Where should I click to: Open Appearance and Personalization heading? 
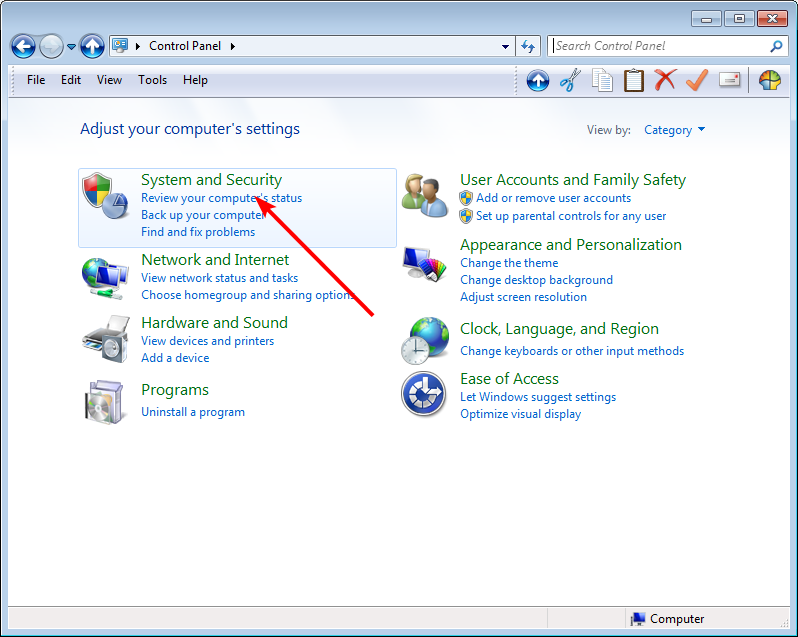click(x=571, y=245)
